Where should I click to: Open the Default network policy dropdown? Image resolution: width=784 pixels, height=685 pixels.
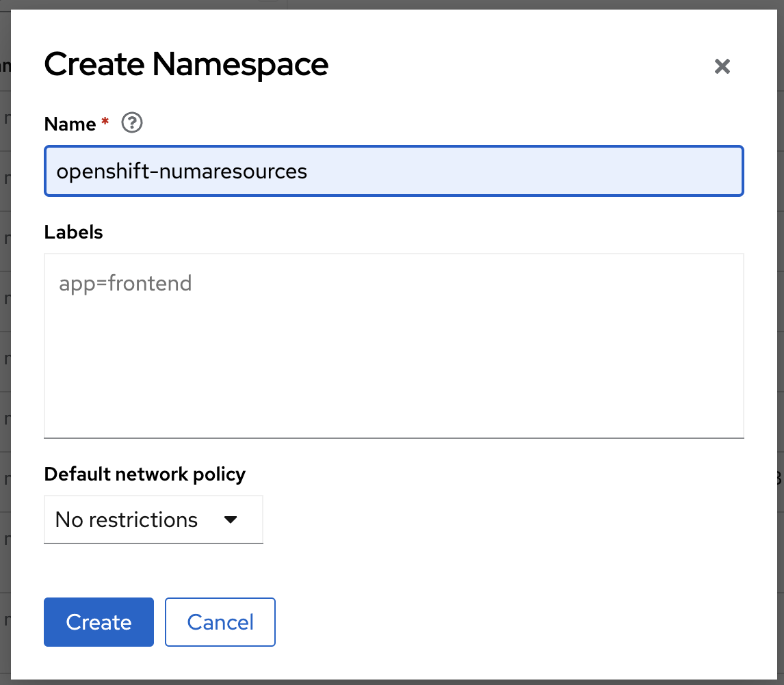tap(153, 520)
